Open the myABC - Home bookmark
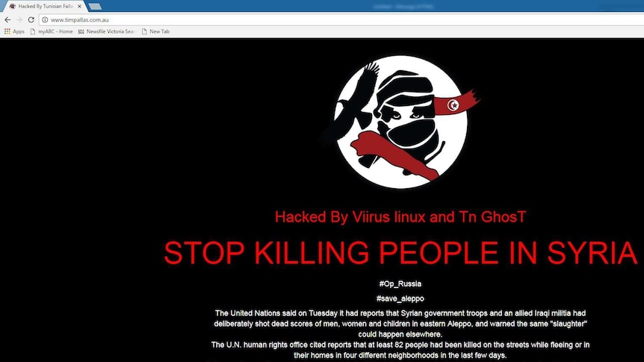The image size is (644, 362). (x=52, y=31)
